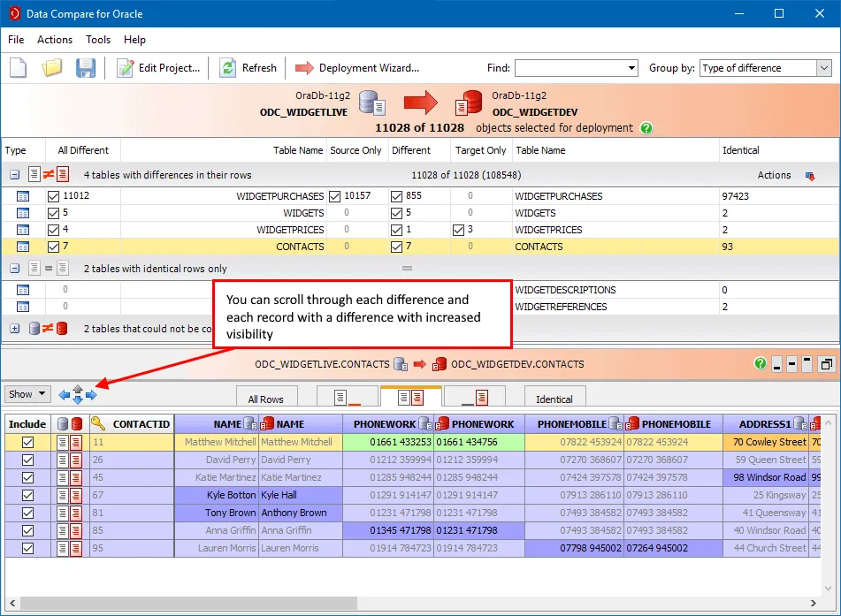Save the project using the floppy disk icon

click(x=85, y=68)
